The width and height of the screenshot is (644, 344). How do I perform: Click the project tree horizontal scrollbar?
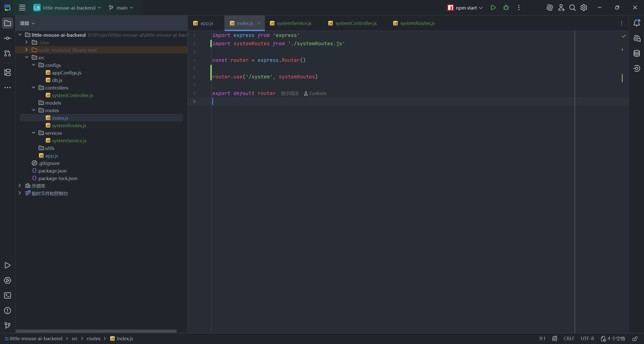(x=96, y=331)
